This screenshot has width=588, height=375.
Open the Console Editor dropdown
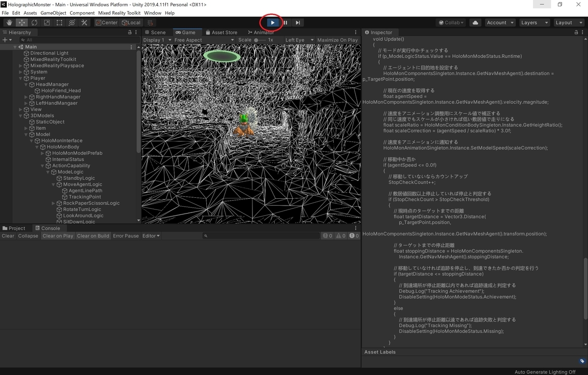click(x=151, y=236)
